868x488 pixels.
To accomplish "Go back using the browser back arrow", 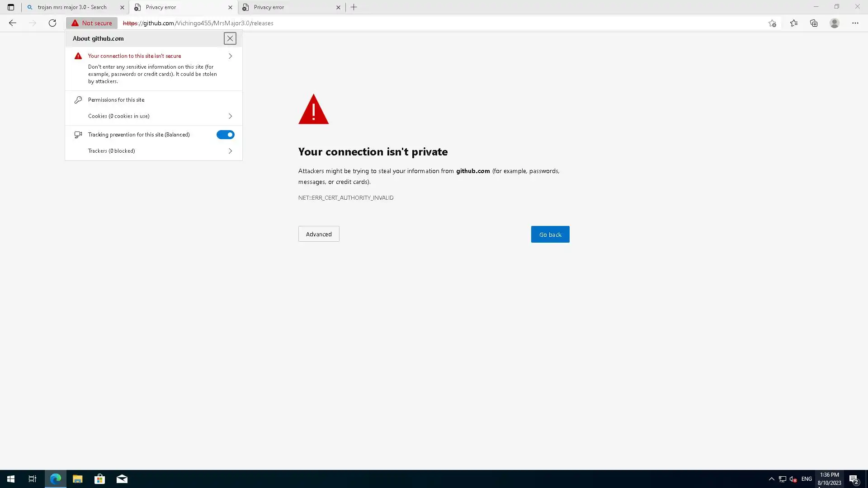I will [13, 23].
